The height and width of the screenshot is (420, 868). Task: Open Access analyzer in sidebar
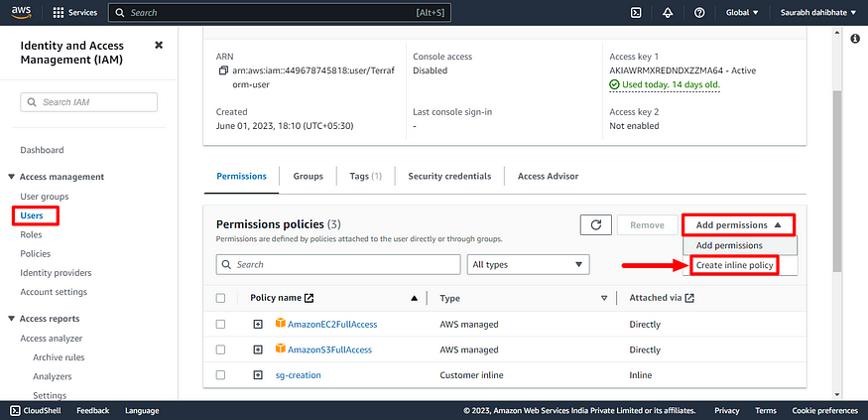click(x=52, y=338)
